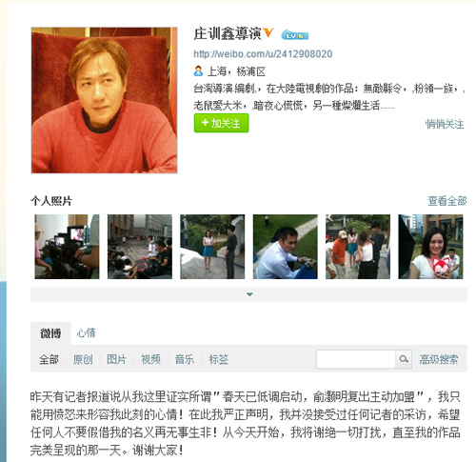Open the thumbnail of woman holding red plush
The image size is (476, 462).
(x=430, y=247)
